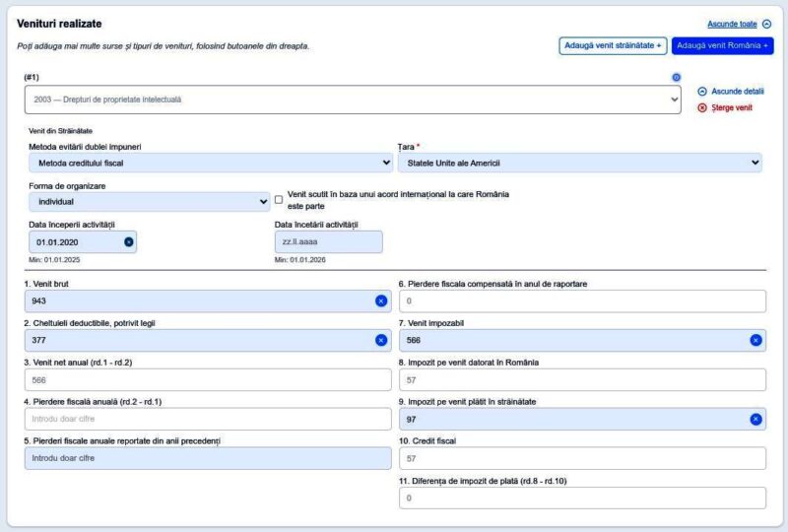The height and width of the screenshot is (532, 788).
Task: Click the Data încetării activității date field
Action: point(328,241)
